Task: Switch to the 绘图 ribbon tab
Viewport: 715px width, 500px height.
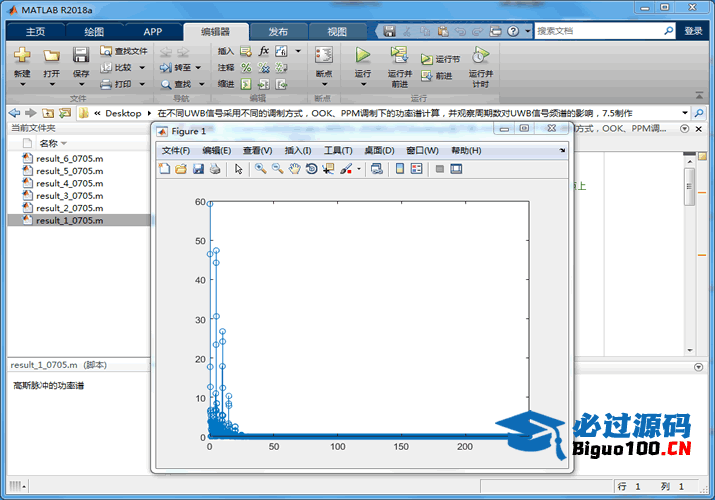Action: (94, 31)
